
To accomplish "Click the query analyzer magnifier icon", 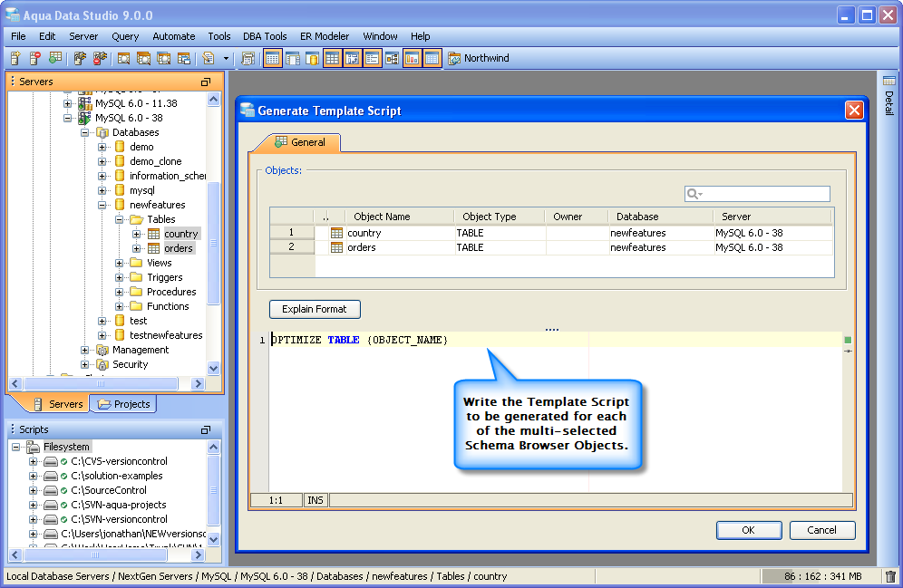I will tap(123, 58).
